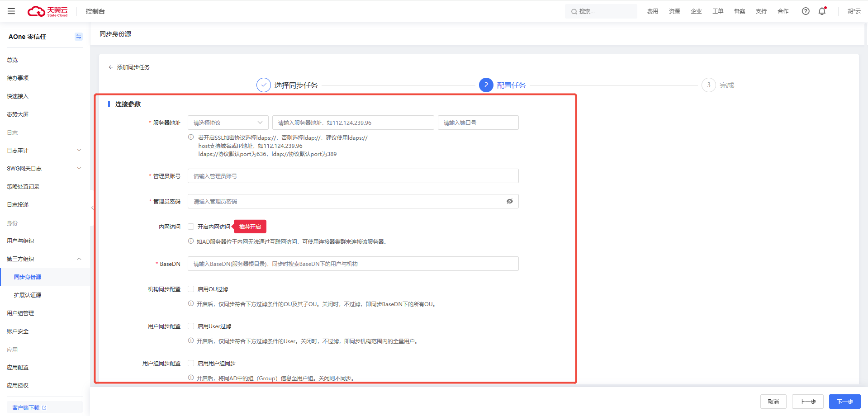Click the AOne product switch icon
This screenshot has width=868, height=416.
(79, 37)
